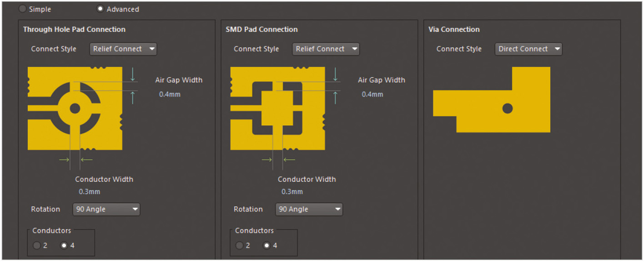Edit Through Hole Pad Air Gap Width 0.4mm
644x262 pixels.
(170, 94)
